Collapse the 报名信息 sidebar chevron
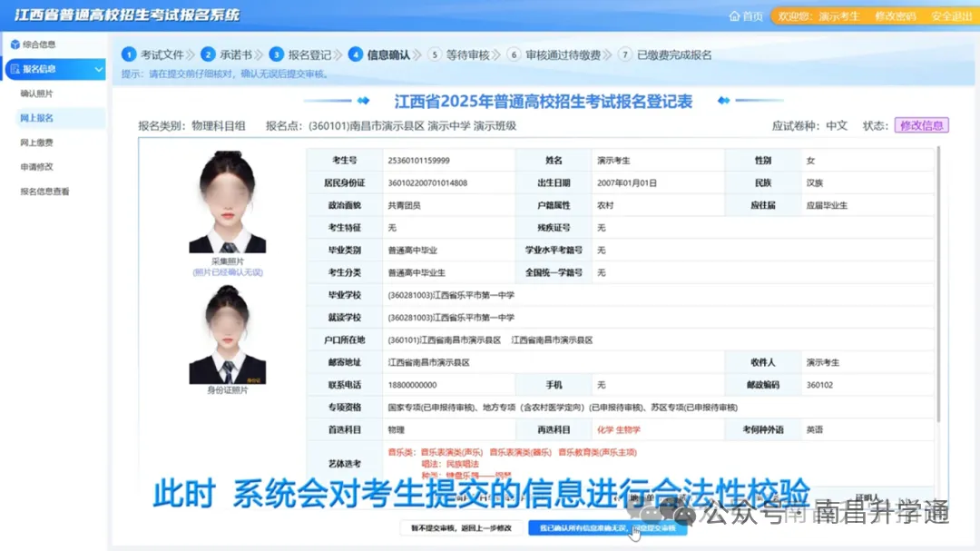This screenshot has height=551, width=980. (98, 69)
